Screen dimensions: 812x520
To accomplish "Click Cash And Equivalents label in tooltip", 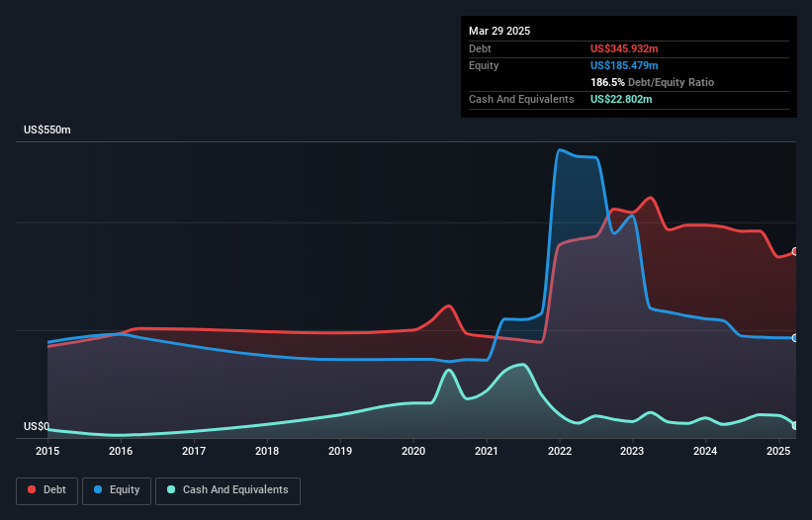I will pyautogui.click(x=521, y=99).
